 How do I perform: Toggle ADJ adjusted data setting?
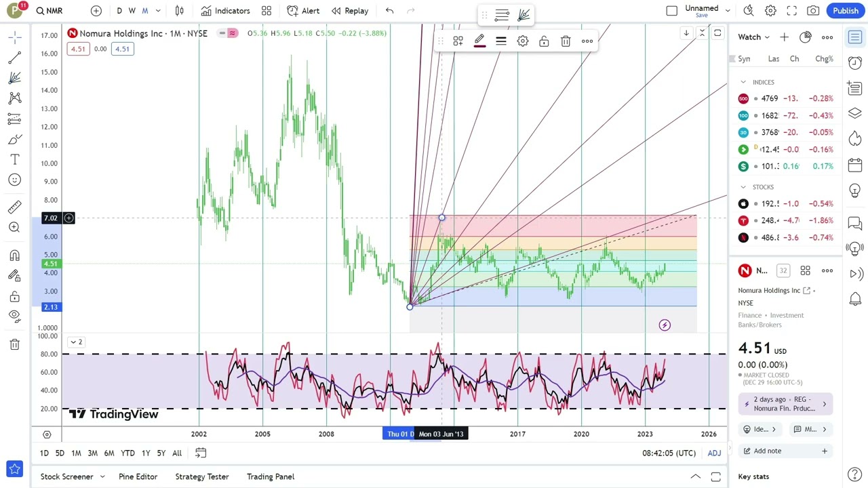click(x=714, y=453)
